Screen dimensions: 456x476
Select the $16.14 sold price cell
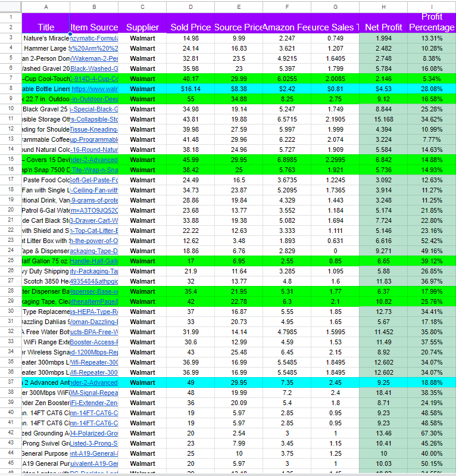click(190, 89)
